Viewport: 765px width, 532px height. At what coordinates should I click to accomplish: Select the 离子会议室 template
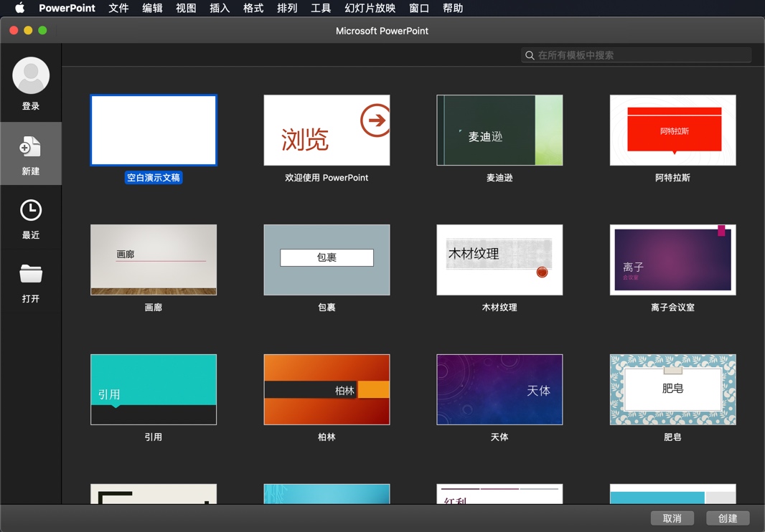coord(672,260)
